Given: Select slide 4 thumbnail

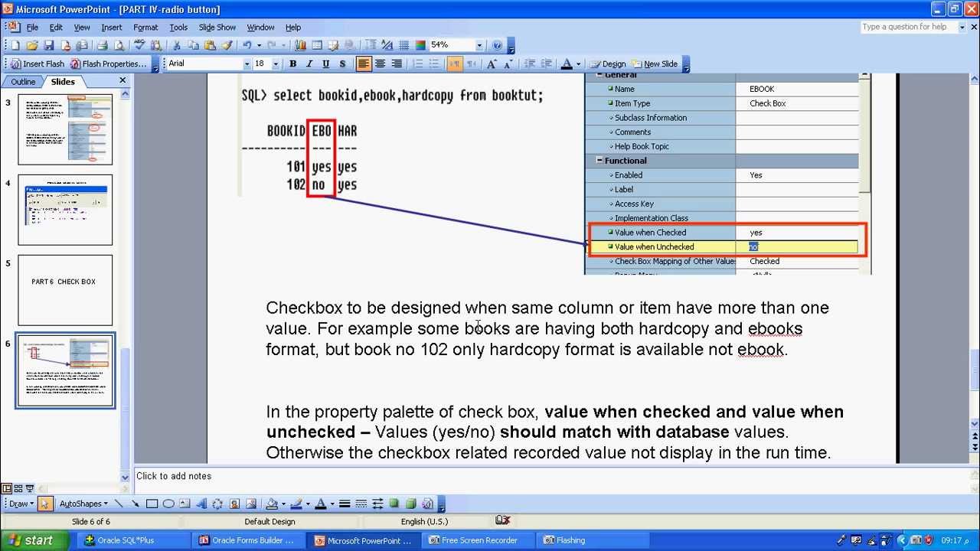Looking at the screenshot, I should click(65, 210).
